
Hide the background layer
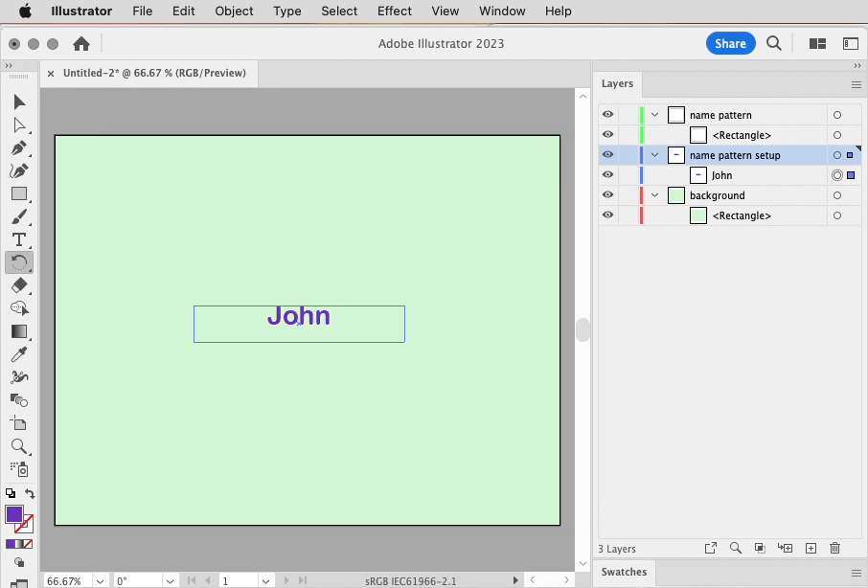point(607,194)
